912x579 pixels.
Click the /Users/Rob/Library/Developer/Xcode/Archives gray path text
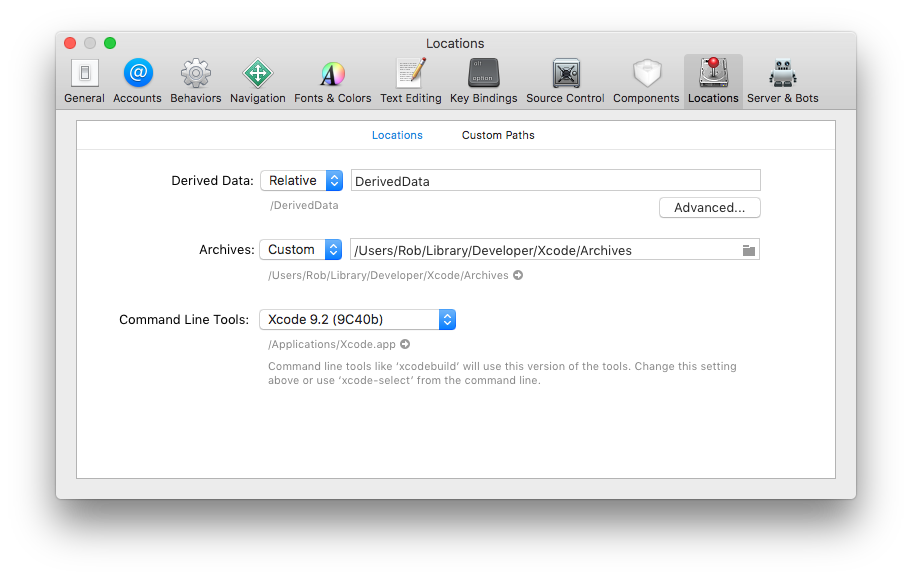(x=388, y=275)
